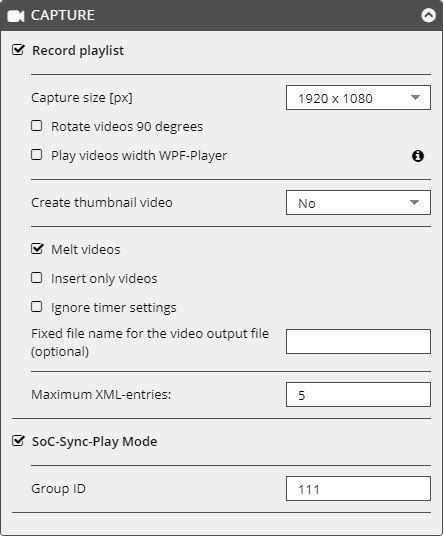Screen dimensions: 444x536
Task: Click the Group ID input field
Action: pos(358,488)
